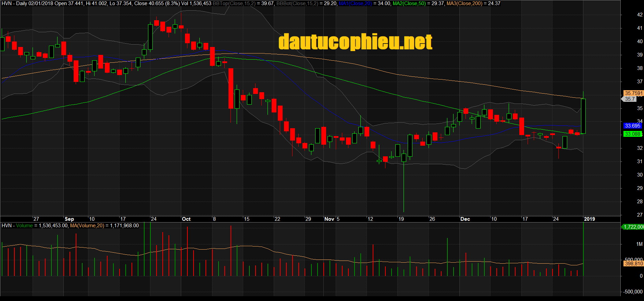Click the orange 35.7591 price tag
The image size is (644, 301).
pos(633,93)
